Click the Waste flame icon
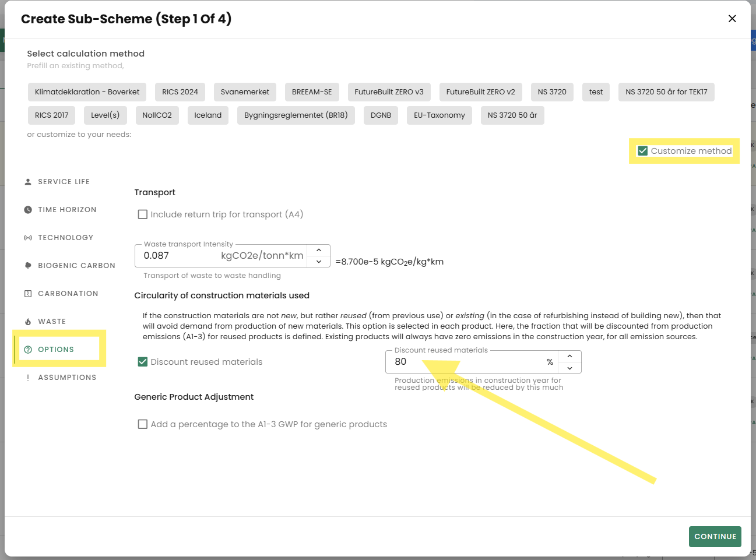This screenshot has height=560, width=756. 28,322
